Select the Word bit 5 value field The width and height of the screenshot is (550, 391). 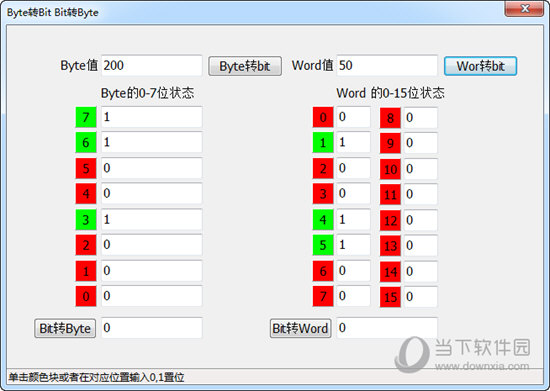[x=353, y=244]
